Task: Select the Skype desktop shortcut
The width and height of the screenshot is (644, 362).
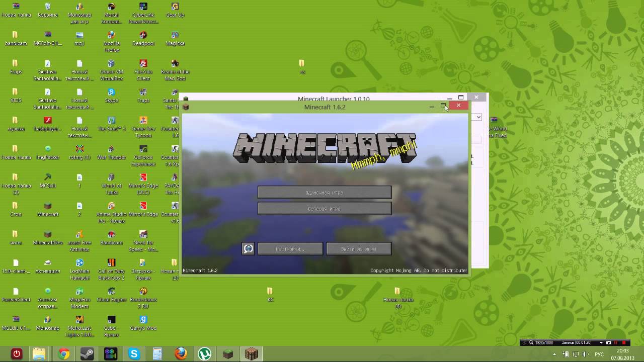Action: pos(111,96)
